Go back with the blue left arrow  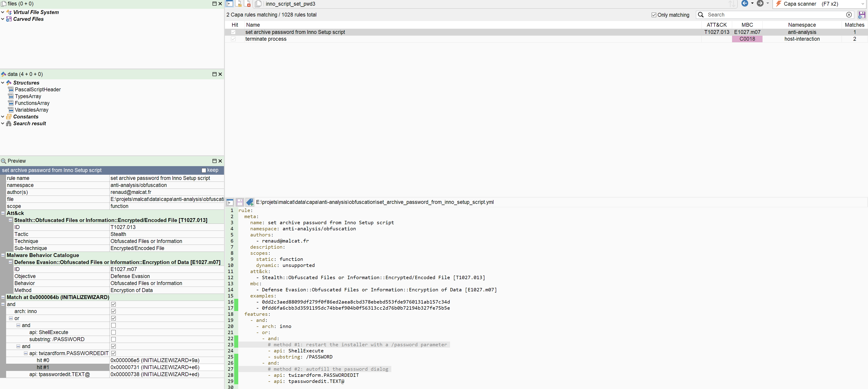pos(745,3)
